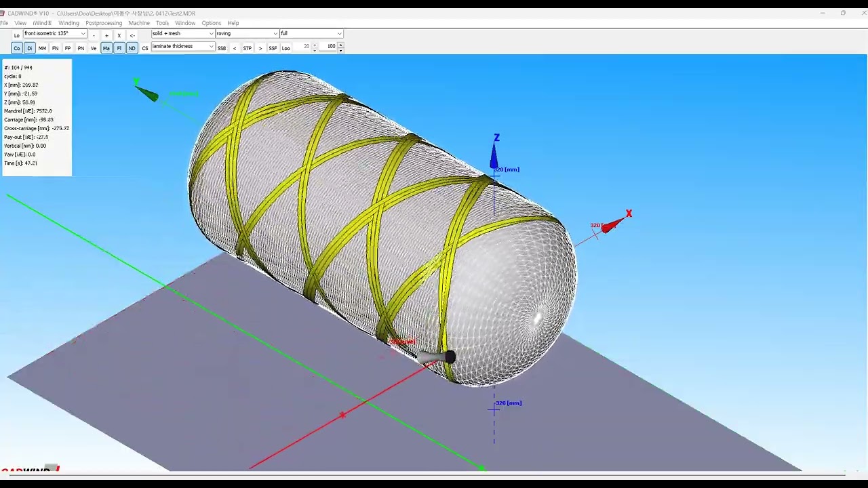Decrease the 100 value with down arrow
868x488 pixels.
(340, 49)
